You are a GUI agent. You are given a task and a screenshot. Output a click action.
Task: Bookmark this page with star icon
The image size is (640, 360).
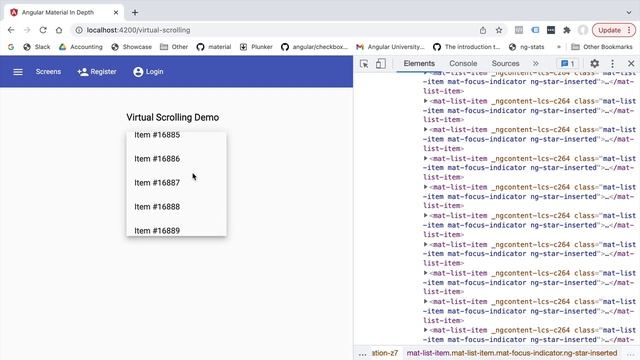tap(499, 30)
